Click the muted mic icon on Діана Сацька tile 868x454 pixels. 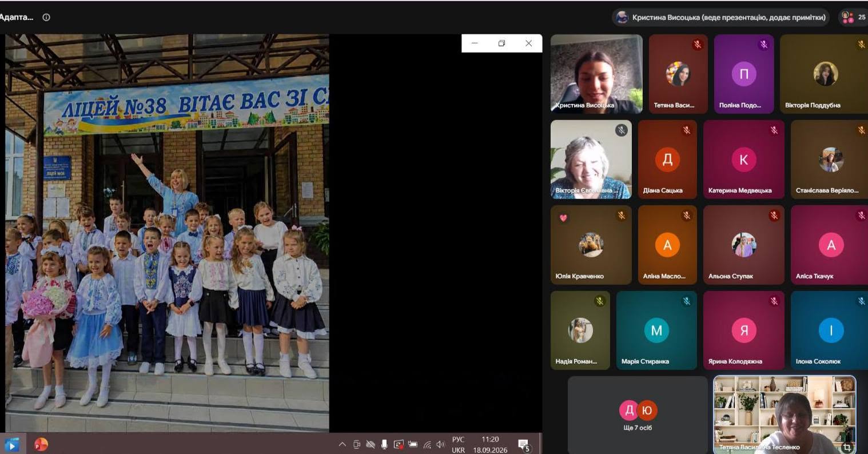click(687, 130)
